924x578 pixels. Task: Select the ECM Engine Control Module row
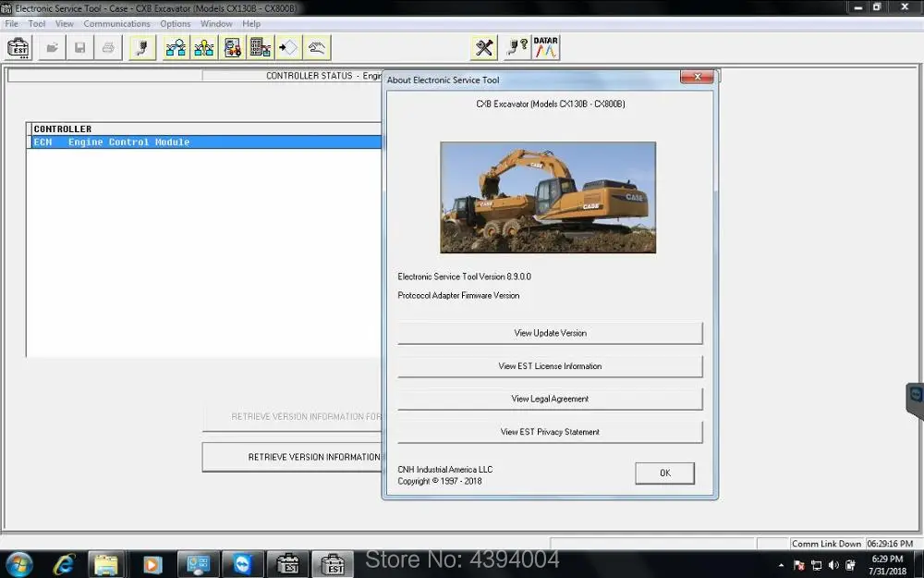coord(204,142)
